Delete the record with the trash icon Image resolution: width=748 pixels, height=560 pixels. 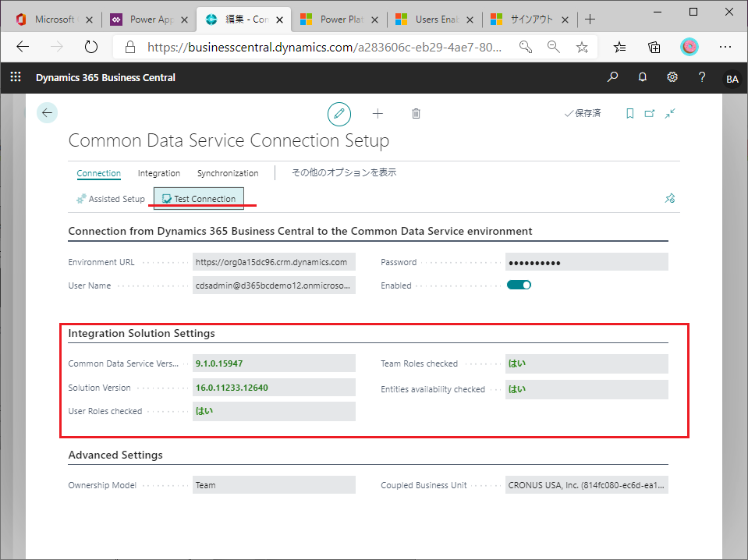click(416, 114)
